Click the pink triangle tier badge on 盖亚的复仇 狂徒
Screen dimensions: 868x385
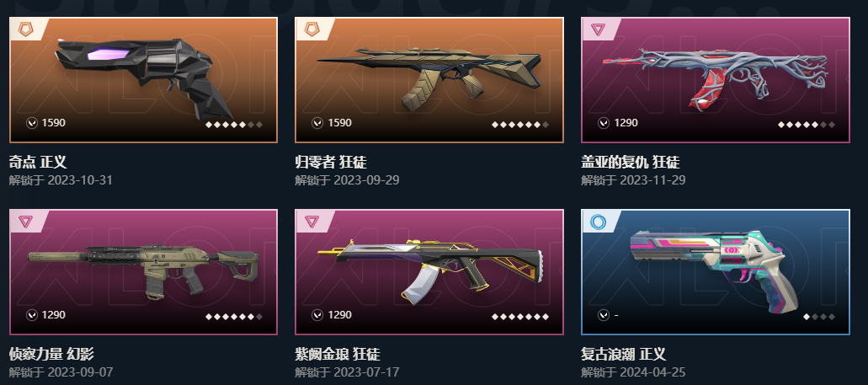tap(598, 29)
